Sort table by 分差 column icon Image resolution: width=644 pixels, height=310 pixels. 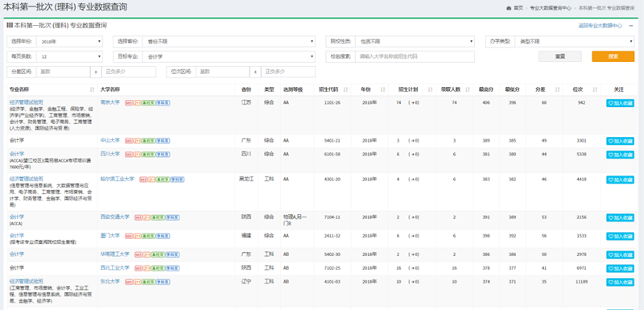557,89
